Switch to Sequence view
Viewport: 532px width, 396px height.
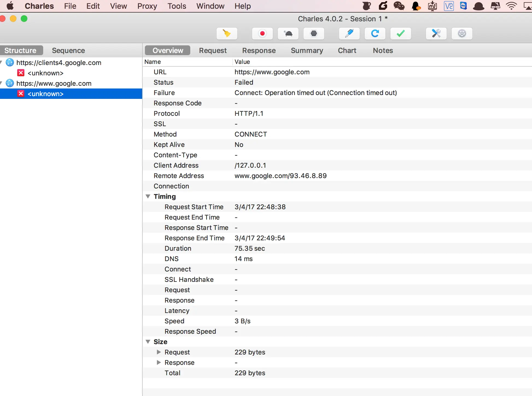coord(68,51)
